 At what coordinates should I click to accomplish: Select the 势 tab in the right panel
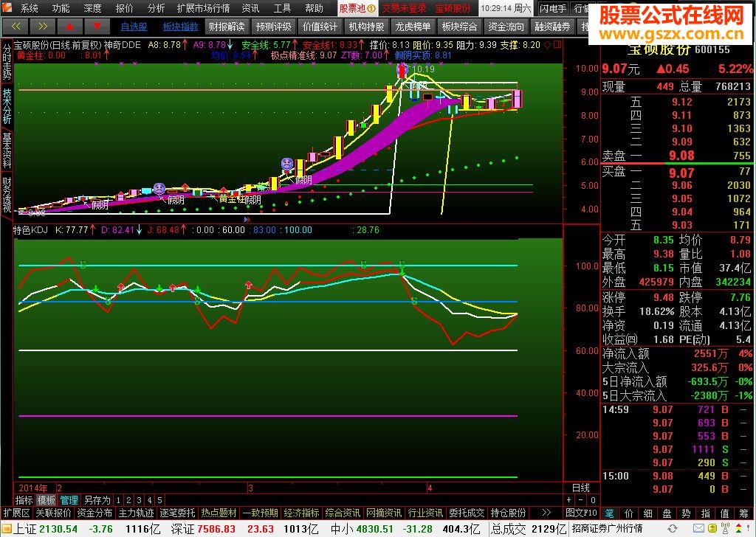point(686,513)
